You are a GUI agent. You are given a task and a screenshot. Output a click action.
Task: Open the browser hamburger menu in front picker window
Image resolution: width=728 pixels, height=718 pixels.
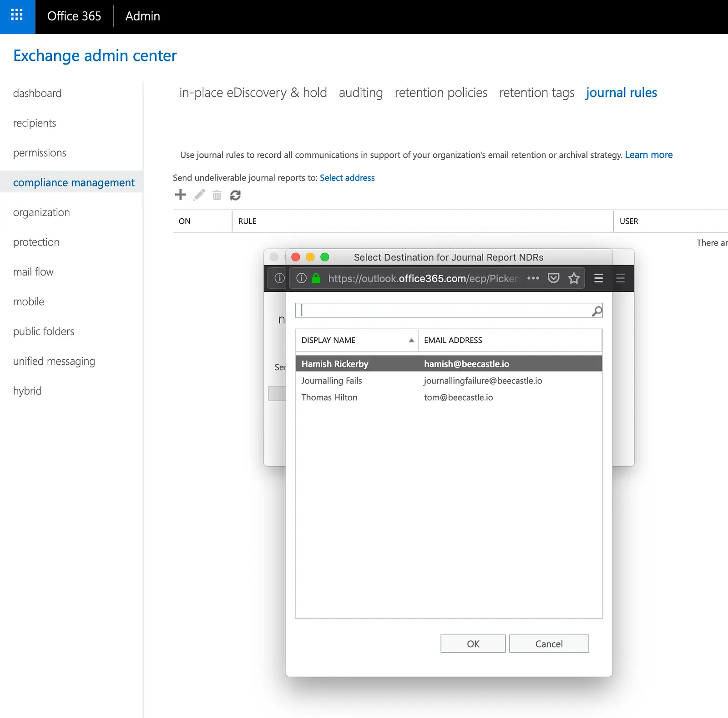[x=599, y=278]
